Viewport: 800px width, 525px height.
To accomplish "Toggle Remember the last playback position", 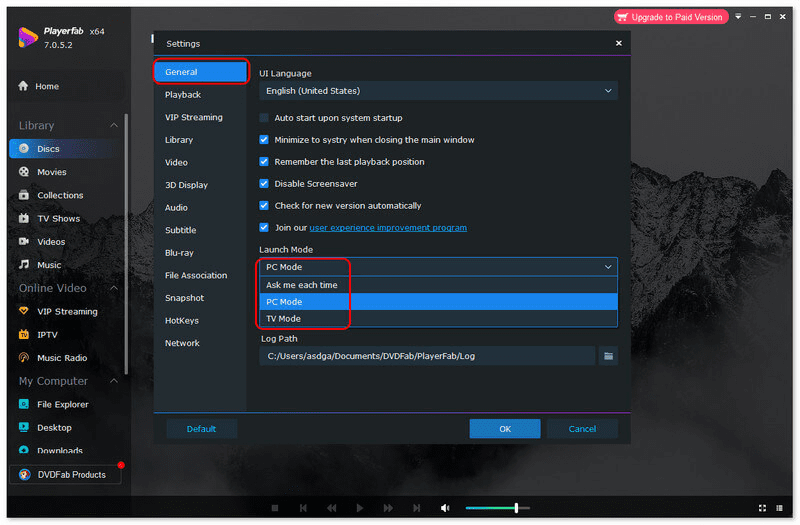I will [x=264, y=162].
